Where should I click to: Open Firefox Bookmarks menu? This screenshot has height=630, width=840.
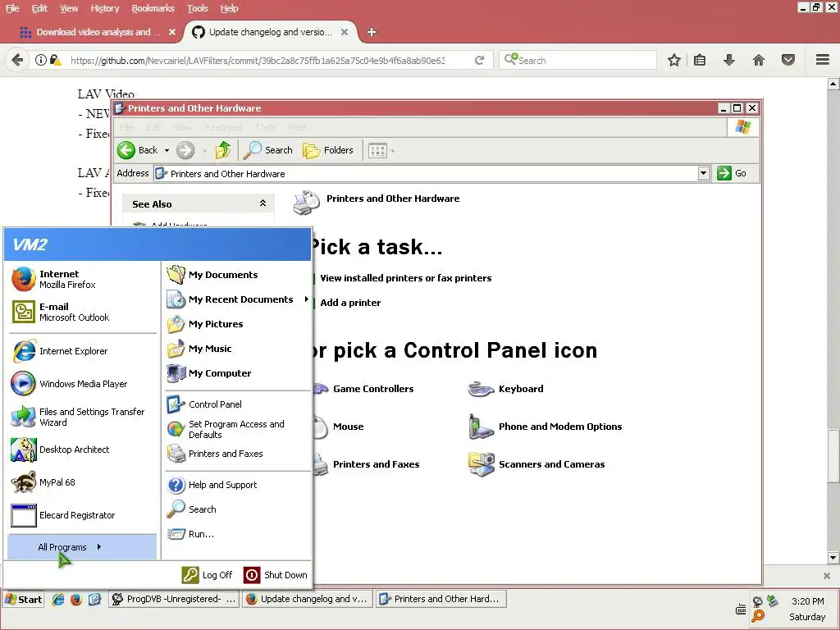click(153, 8)
